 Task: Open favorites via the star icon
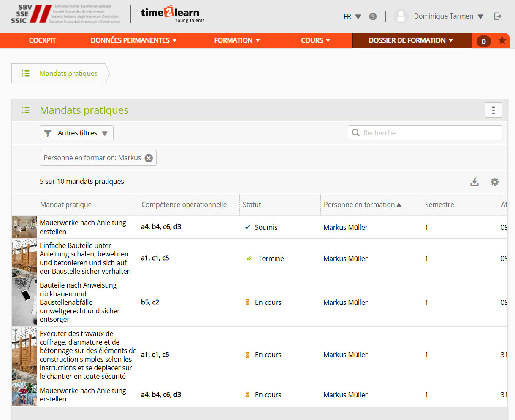click(502, 40)
